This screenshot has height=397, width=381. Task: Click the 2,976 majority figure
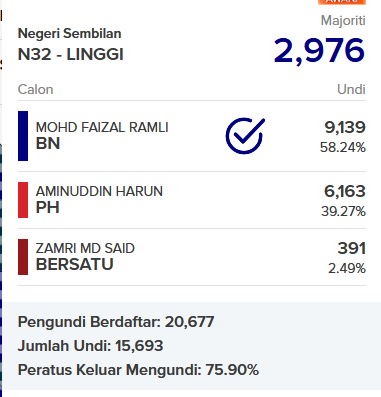pos(319,51)
